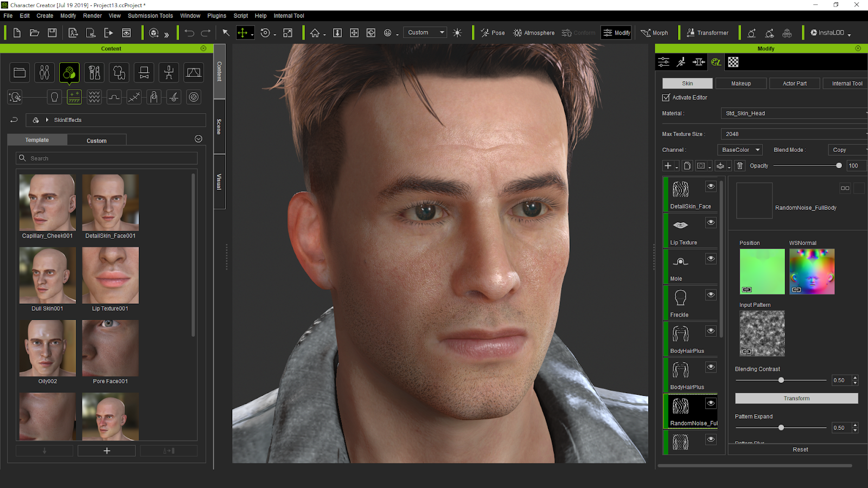Viewport: 868px width, 488px height.
Task: Toggle visibility of the Freckle layer
Action: [711, 295]
